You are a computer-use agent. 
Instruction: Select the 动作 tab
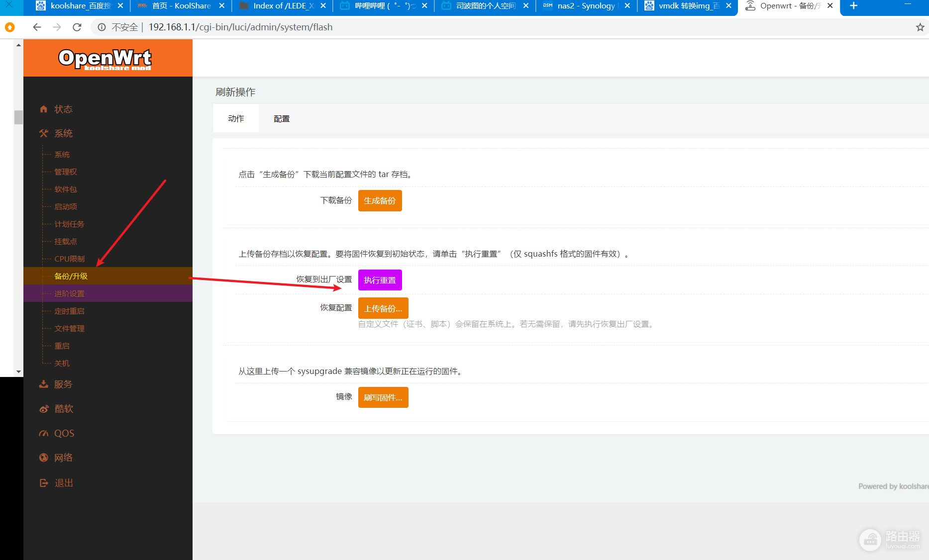pyautogui.click(x=236, y=118)
